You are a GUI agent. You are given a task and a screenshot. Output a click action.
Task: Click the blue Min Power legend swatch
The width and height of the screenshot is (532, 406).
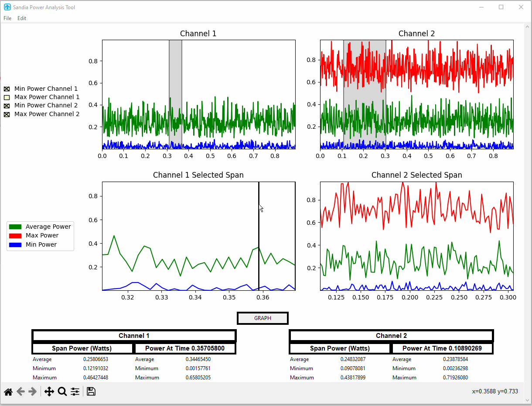point(15,244)
